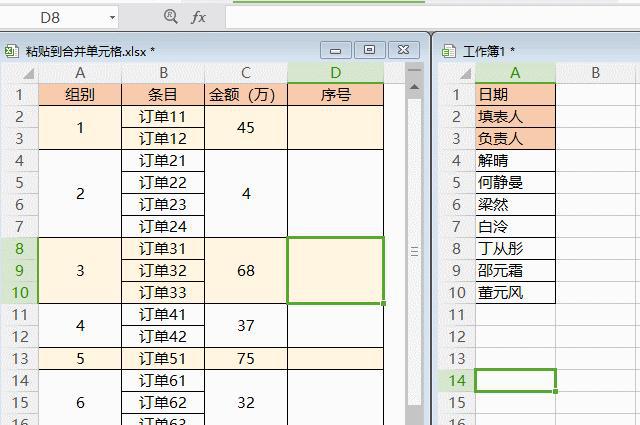The height and width of the screenshot is (425, 640).
Task: Select cell 梁然 in 工作簿1
Action: click(x=515, y=205)
